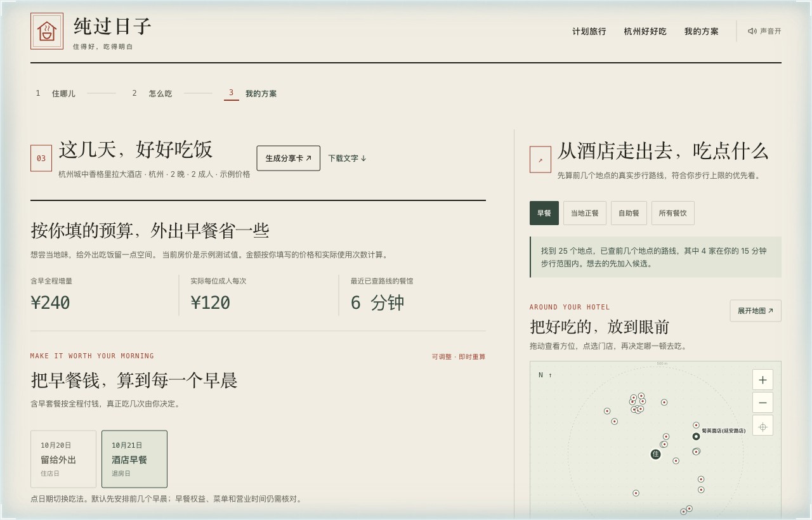Click the 6 分钟 route time value
This screenshot has height=520, width=812.
coord(377,302)
